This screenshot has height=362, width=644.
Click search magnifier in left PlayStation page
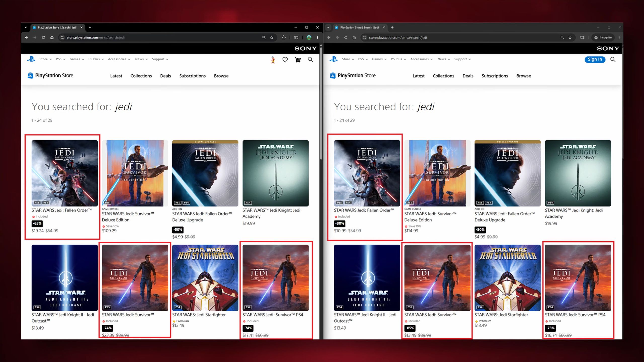[310, 60]
